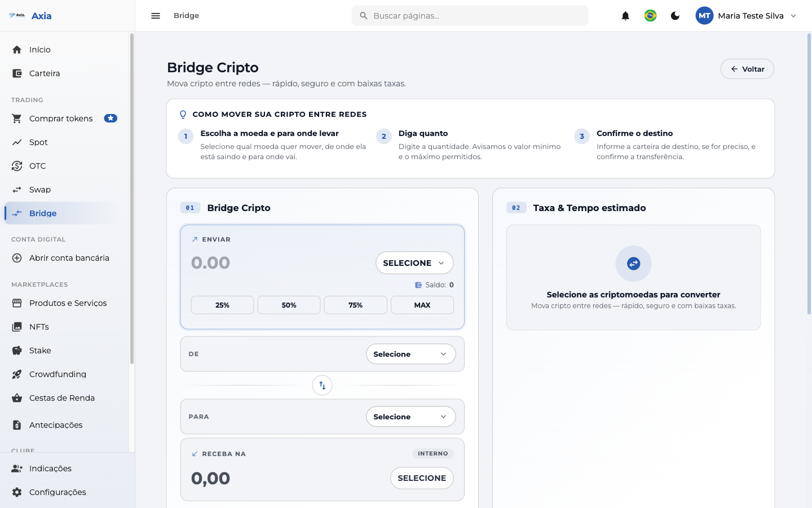The image size is (812, 508).
Task: Open Antecipações document icon
Action: [17, 425]
